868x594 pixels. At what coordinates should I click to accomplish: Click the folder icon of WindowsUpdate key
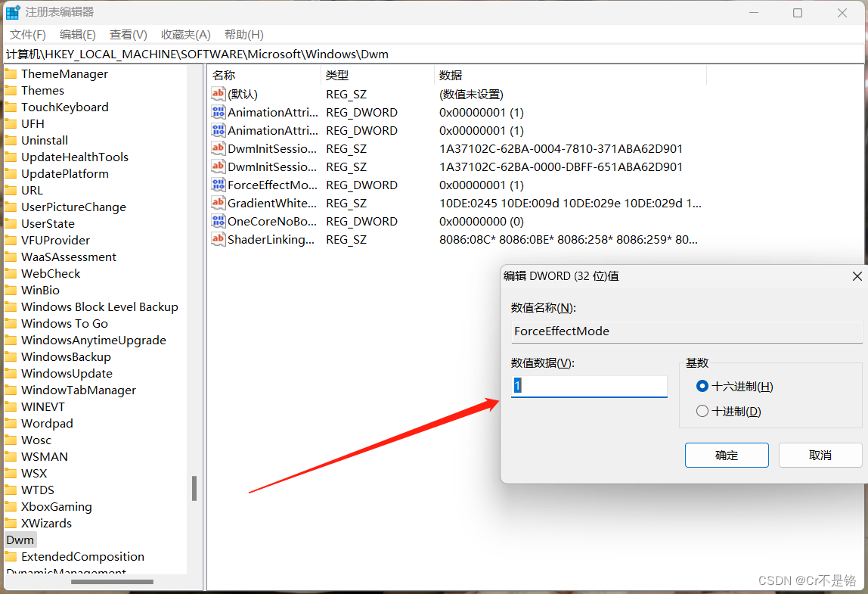11,374
